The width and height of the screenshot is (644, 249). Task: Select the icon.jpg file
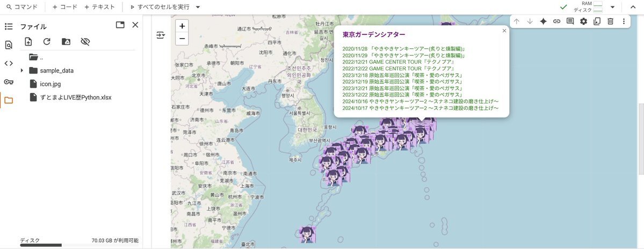point(45,84)
